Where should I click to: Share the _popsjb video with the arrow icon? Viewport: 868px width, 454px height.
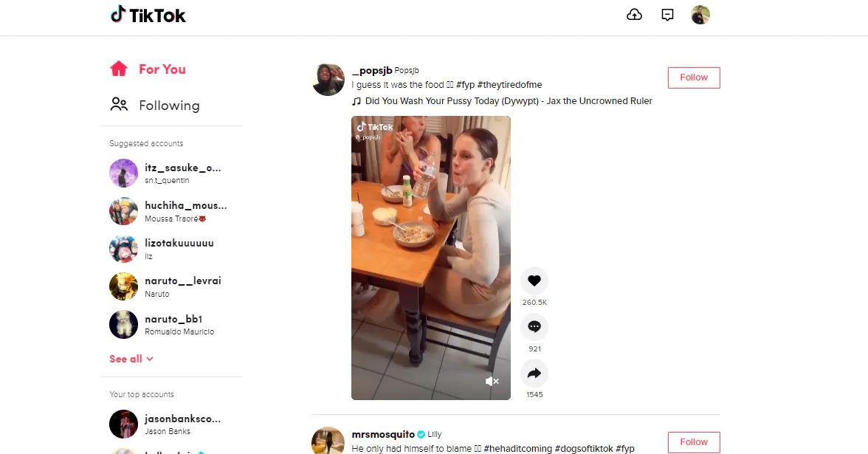[x=534, y=374]
